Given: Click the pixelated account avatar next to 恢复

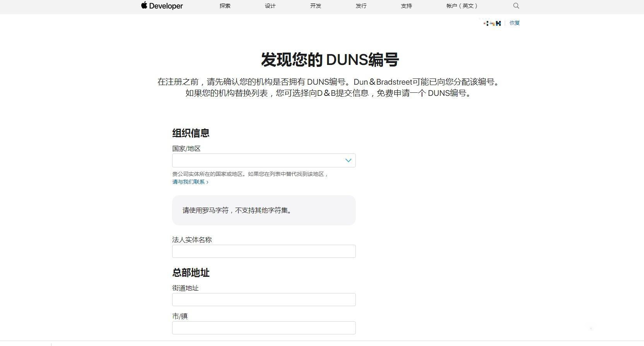Looking at the screenshot, I should [x=492, y=23].
